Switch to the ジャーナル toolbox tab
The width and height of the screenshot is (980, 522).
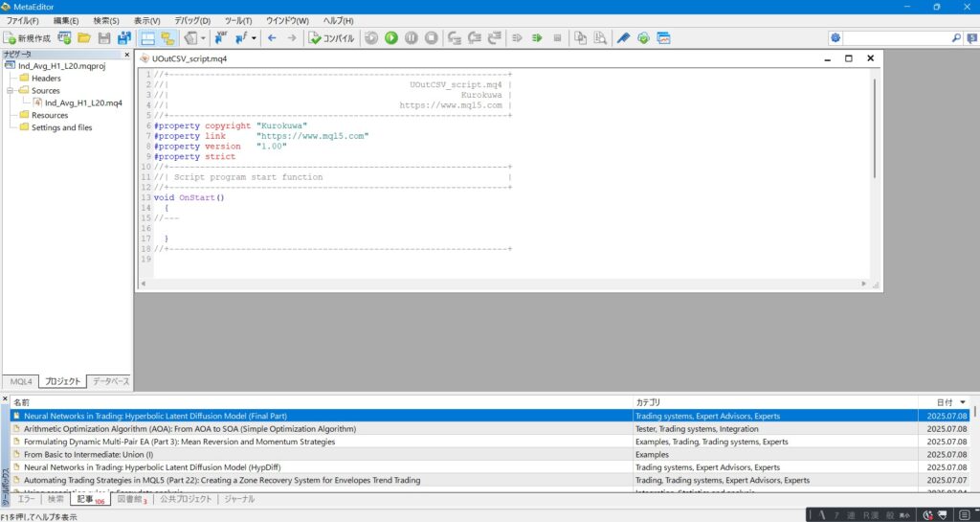click(x=239, y=499)
